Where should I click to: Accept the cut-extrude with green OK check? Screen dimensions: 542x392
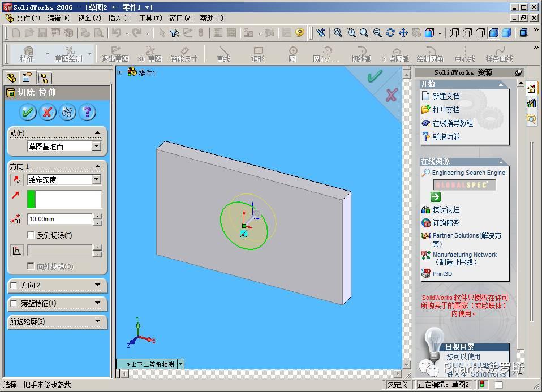[x=28, y=113]
